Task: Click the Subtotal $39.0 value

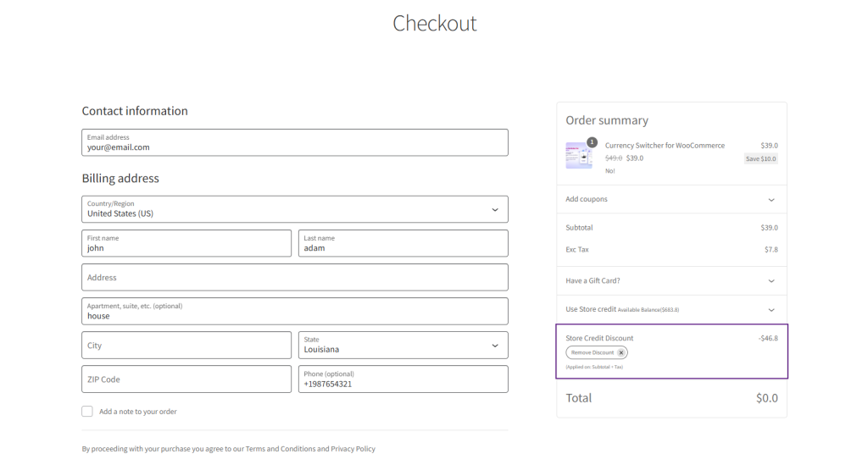Action: [x=770, y=228]
